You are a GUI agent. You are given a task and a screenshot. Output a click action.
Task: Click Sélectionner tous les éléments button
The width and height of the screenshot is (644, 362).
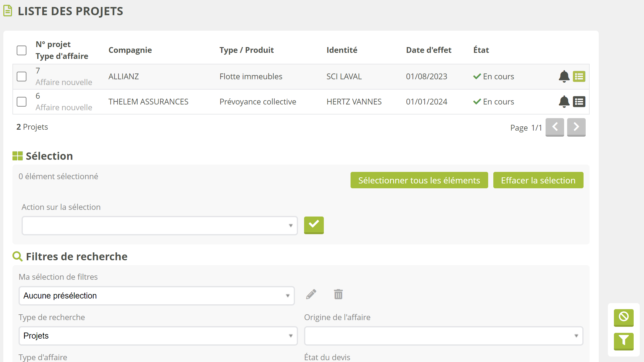(x=419, y=180)
